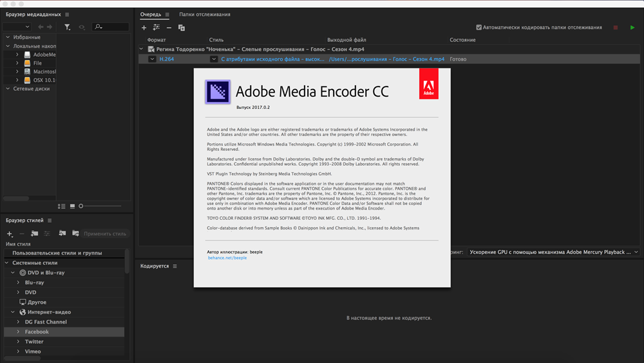The height and width of the screenshot is (363, 644).
Task: Expand the Blu-ray presets
Action: pyautogui.click(x=18, y=282)
